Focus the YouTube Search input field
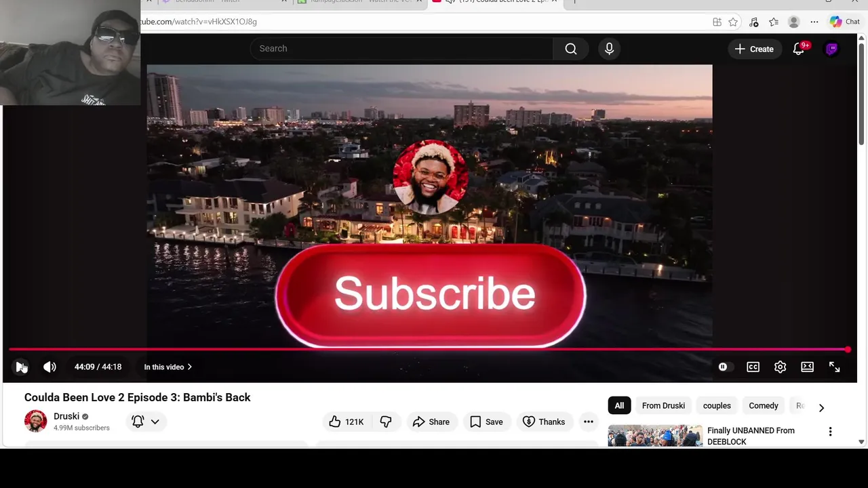The height and width of the screenshot is (488, 868). pos(402,49)
